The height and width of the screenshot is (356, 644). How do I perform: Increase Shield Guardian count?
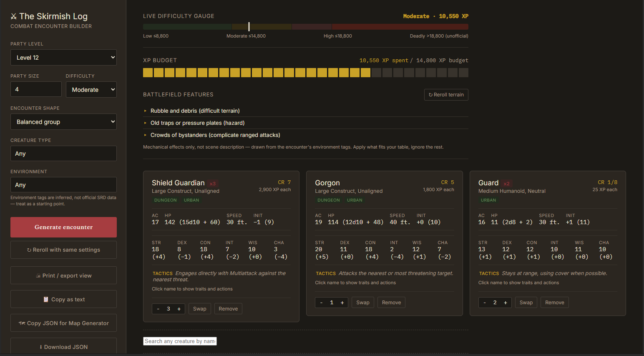click(179, 309)
